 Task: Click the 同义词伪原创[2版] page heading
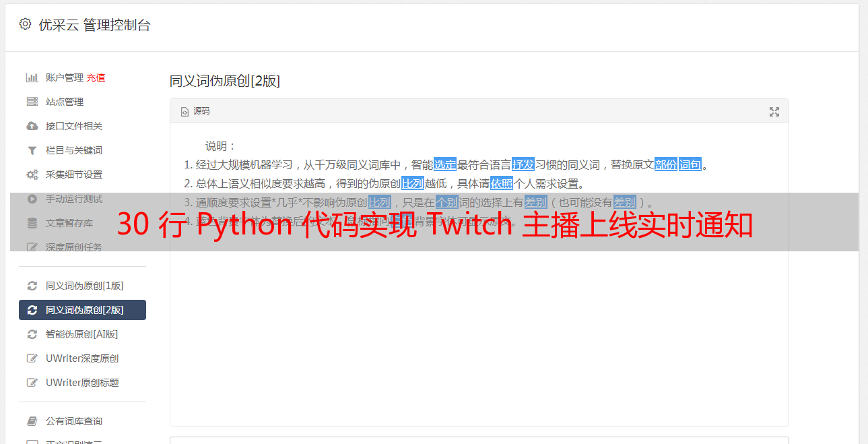pos(225,81)
